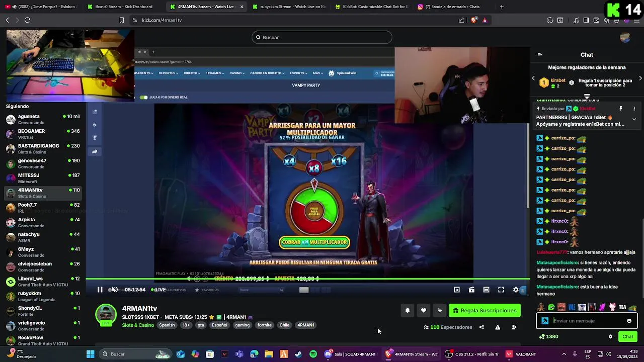Image resolution: width=644 pixels, height=362 pixels.
Task: Click Regala Suscripciones button
Action: 485,311
